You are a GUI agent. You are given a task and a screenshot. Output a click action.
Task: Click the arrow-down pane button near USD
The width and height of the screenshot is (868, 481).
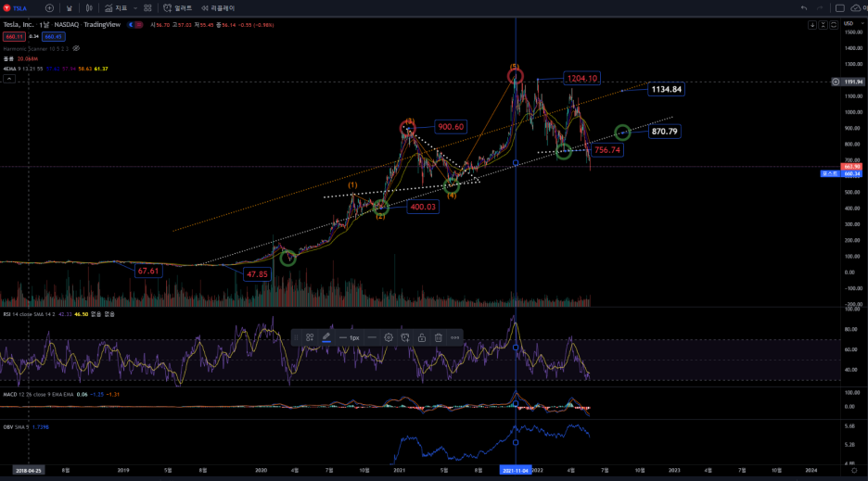coord(812,25)
